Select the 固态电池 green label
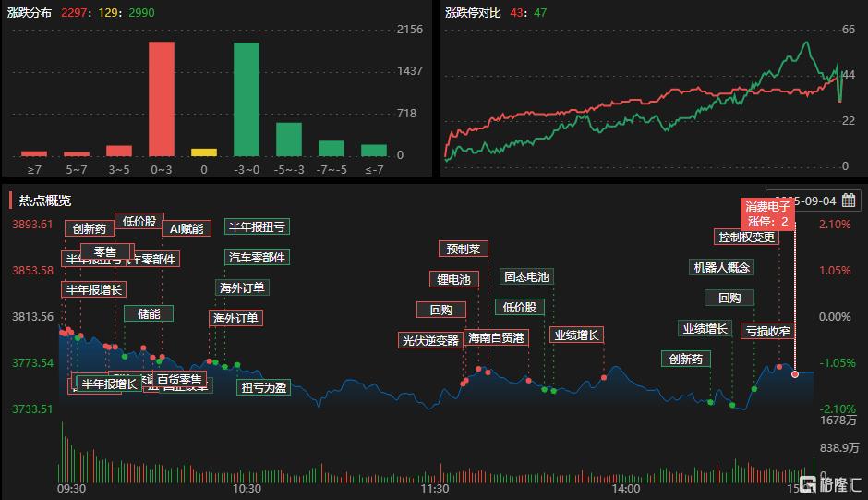868x500 pixels. point(526,276)
